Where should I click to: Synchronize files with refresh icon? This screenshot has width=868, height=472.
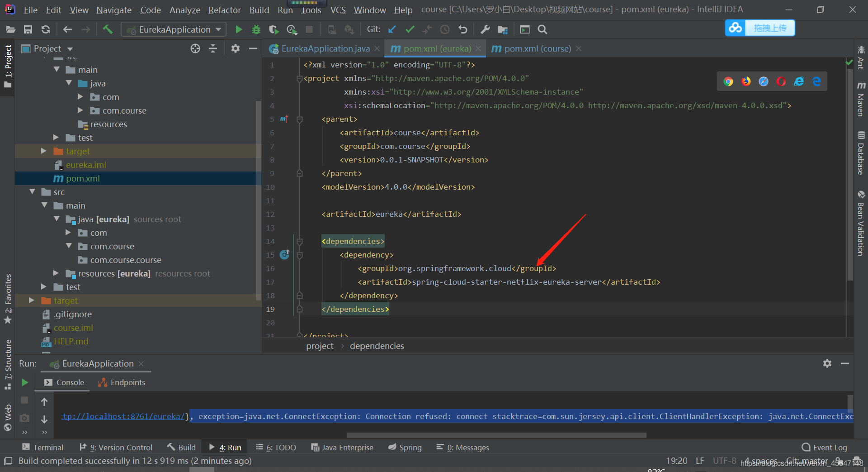(x=46, y=29)
